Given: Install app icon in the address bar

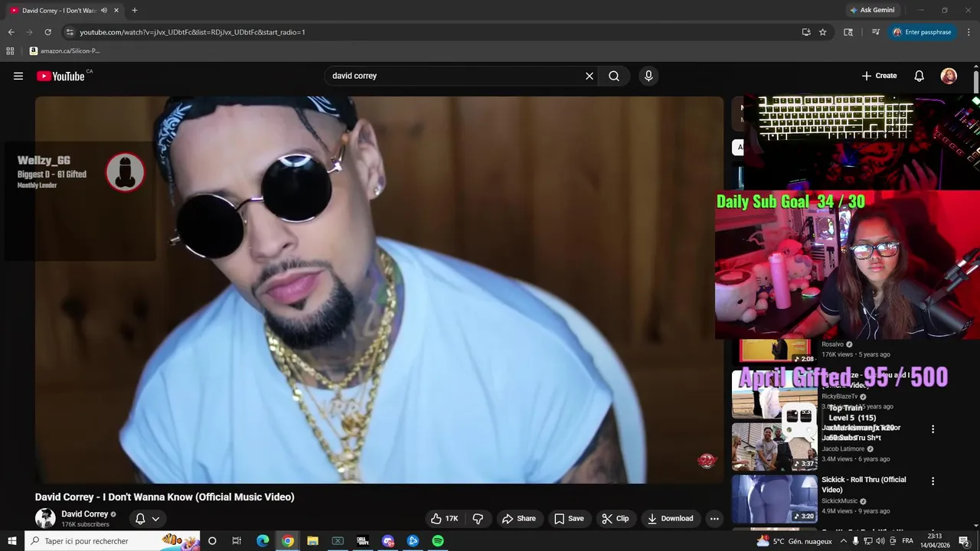Looking at the screenshot, I should tap(806, 32).
